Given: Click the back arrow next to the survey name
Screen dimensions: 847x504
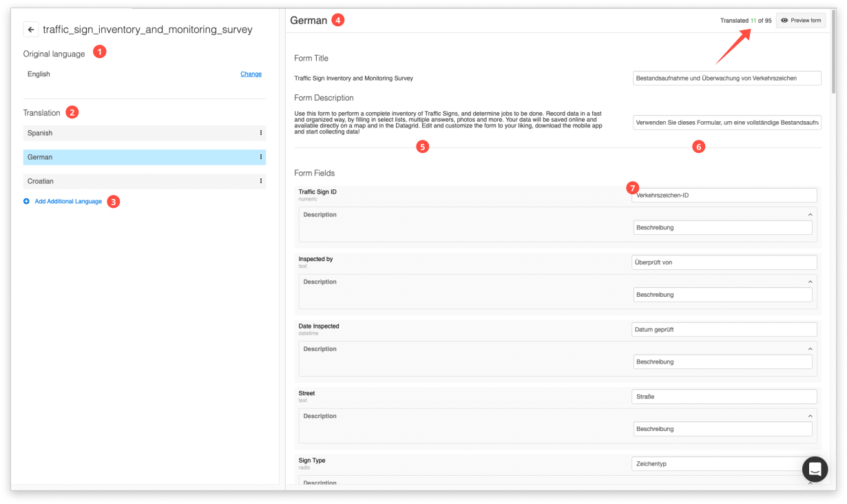Looking at the screenshot, I should [31, 30].
